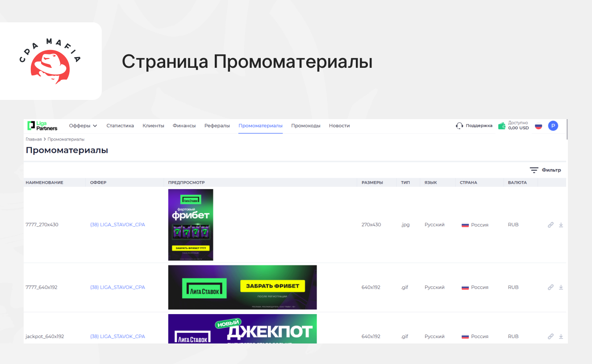The width and height of the screenshot is (592, 364).
Task: Go to the Статистика tab
Action: pos(120,126)
